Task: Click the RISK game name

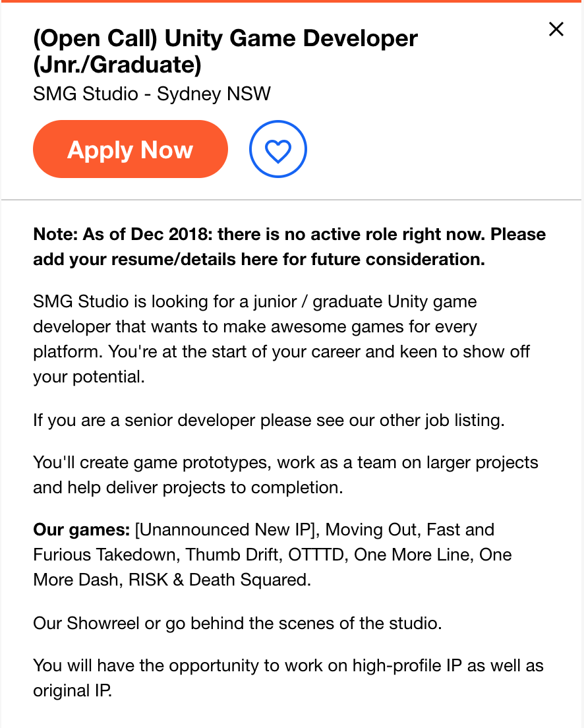Action: pos(148,580)
